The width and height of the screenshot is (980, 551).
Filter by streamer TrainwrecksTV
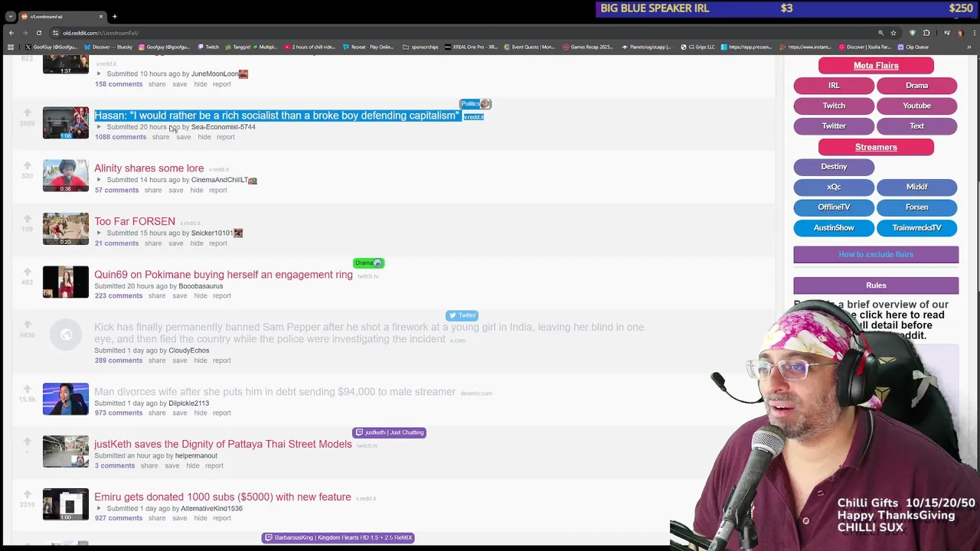(x=916, y=227)
